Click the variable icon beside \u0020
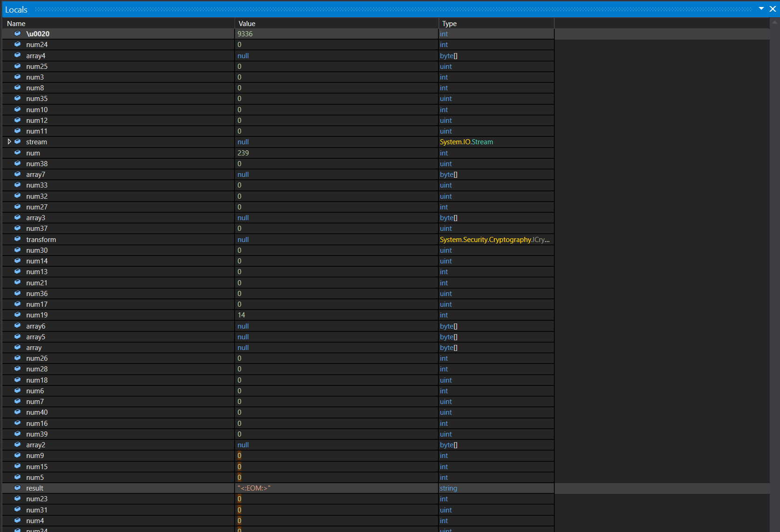 17,34
